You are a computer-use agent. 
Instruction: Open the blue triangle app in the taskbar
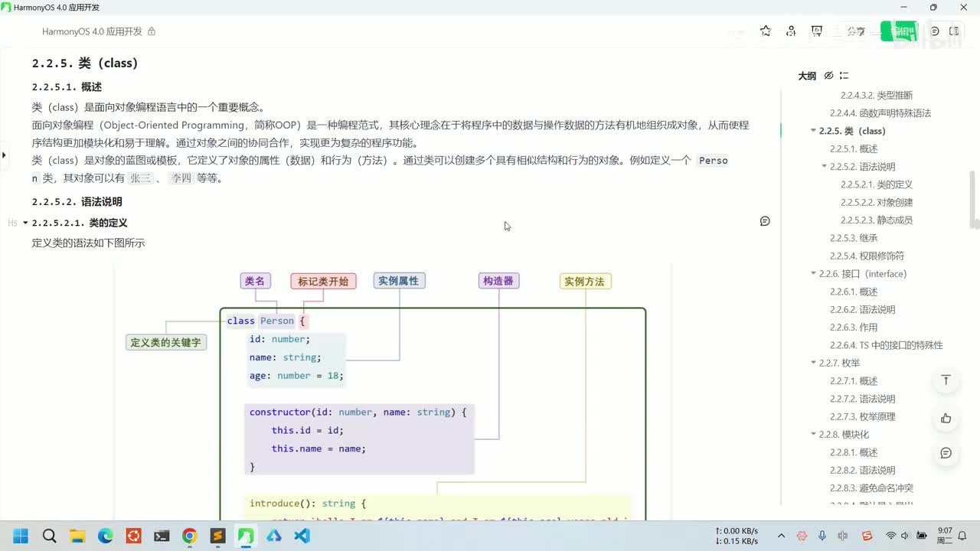point(273,536)
